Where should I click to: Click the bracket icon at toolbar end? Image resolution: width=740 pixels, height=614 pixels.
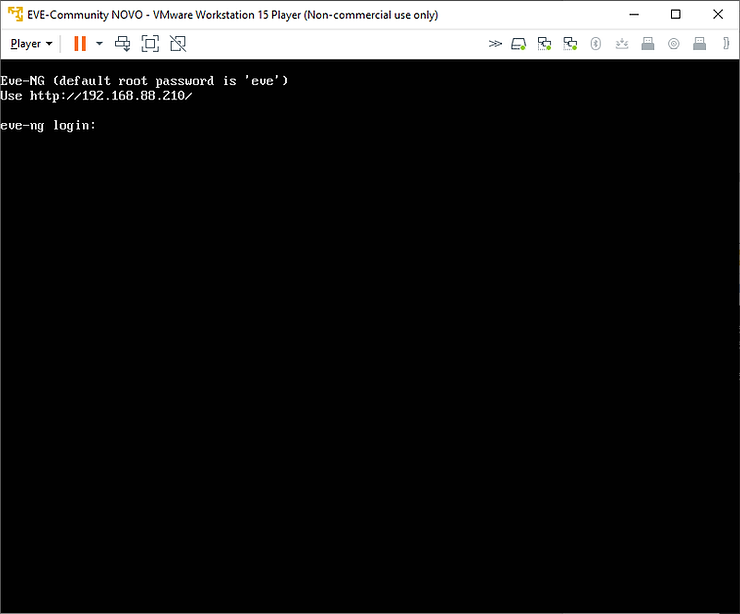726,44
